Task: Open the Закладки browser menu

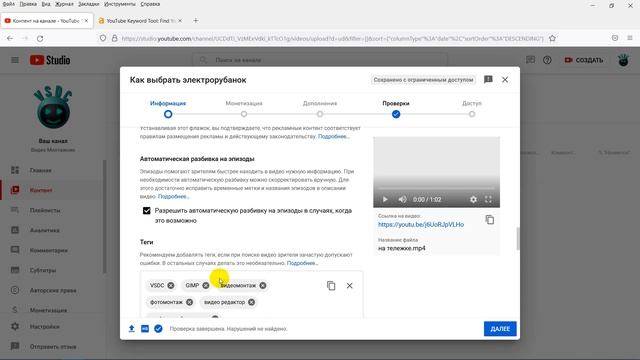Action: click(x=89, y=4)
